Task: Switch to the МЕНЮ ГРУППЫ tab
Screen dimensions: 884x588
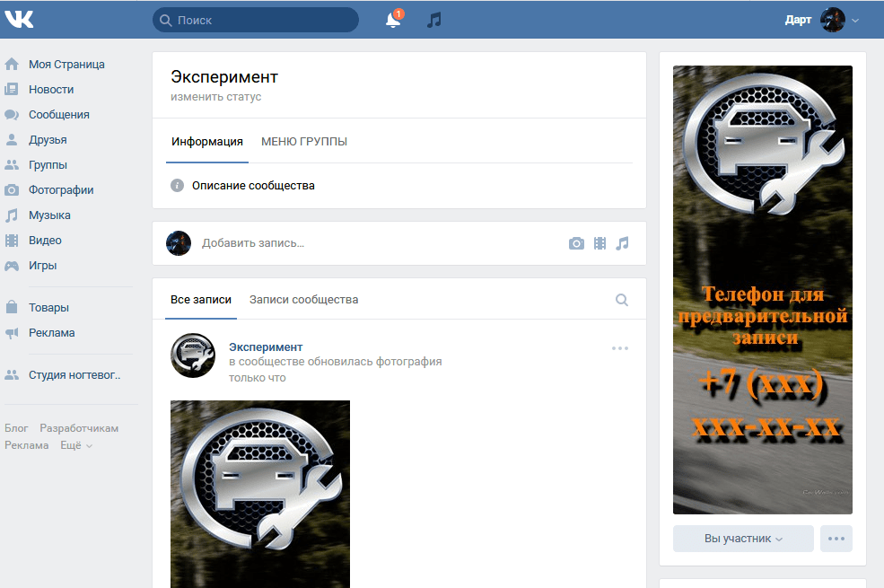Action: pyautogui.click(x=304, y=142)
